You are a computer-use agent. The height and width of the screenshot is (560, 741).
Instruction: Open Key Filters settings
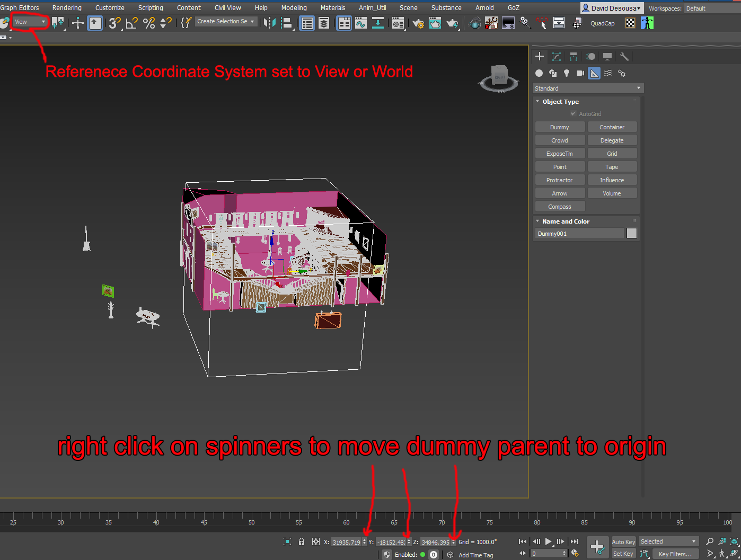675,554
